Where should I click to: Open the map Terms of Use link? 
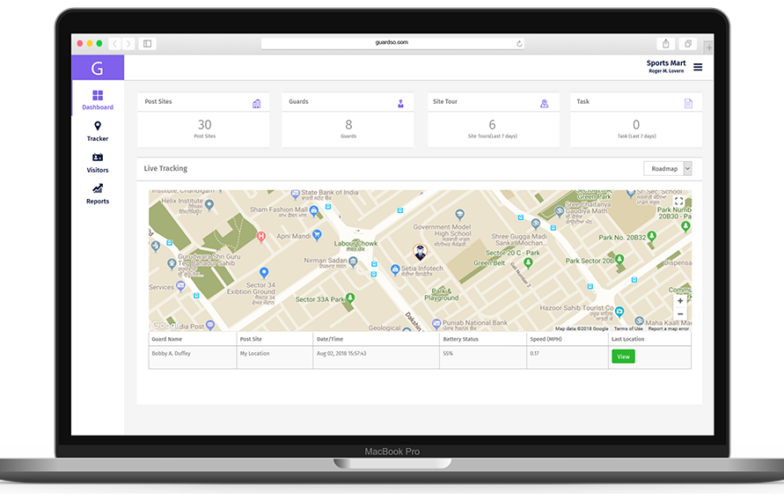pyautogui.click(x=628, y=328)
